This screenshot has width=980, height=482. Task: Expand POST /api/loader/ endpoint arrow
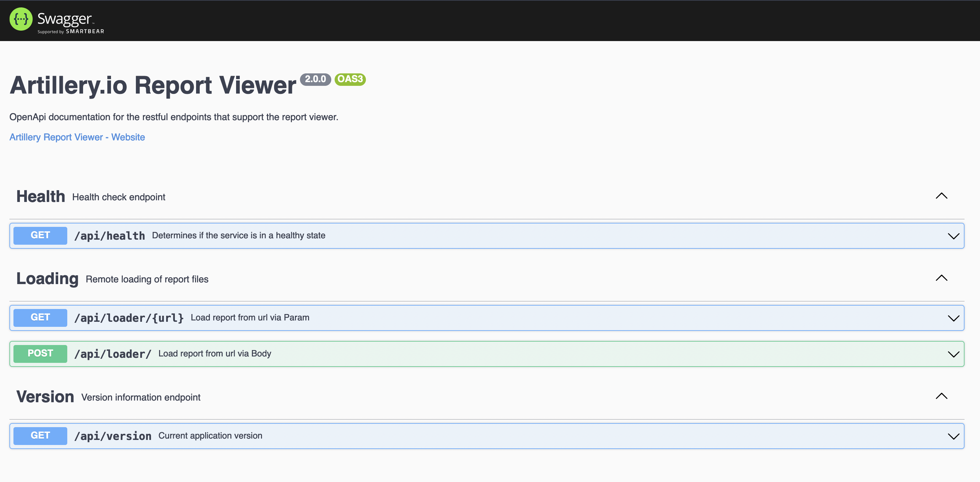(x=953, y=354)
